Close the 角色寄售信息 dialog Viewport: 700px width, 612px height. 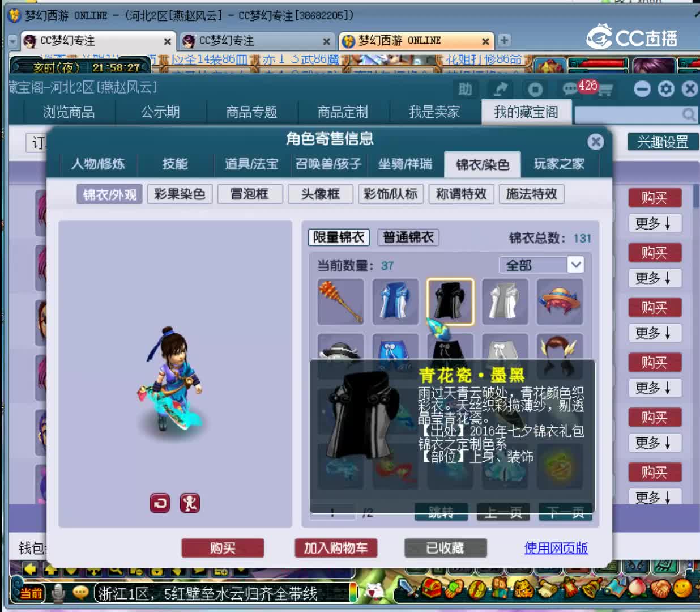point(595,141)
